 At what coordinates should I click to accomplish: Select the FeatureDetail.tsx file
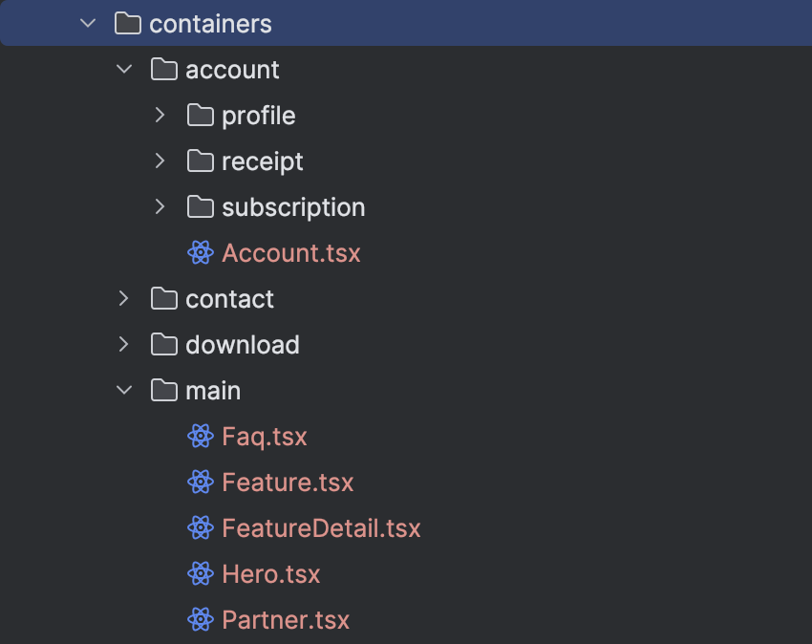point(321,528)
